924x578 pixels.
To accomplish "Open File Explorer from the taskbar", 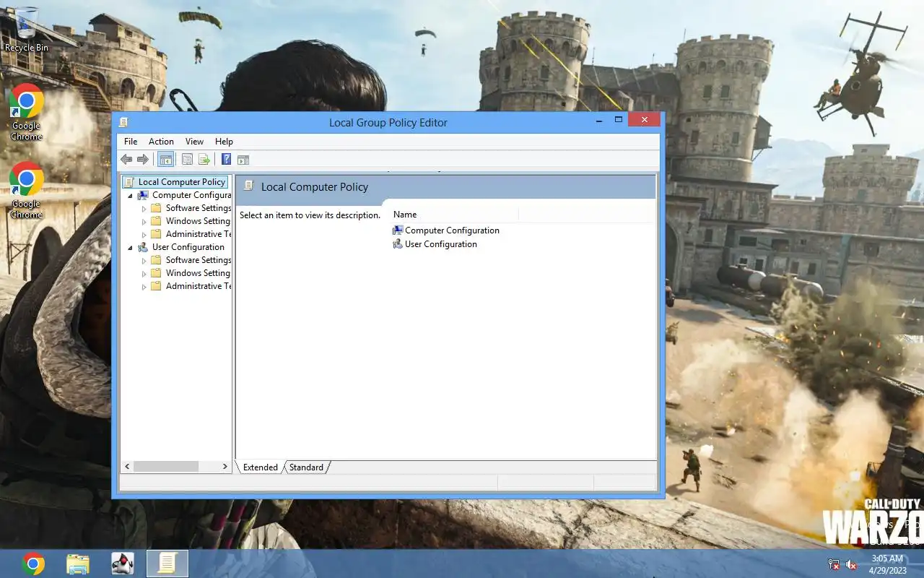I will pyautogui.click(x=78, y=564).
